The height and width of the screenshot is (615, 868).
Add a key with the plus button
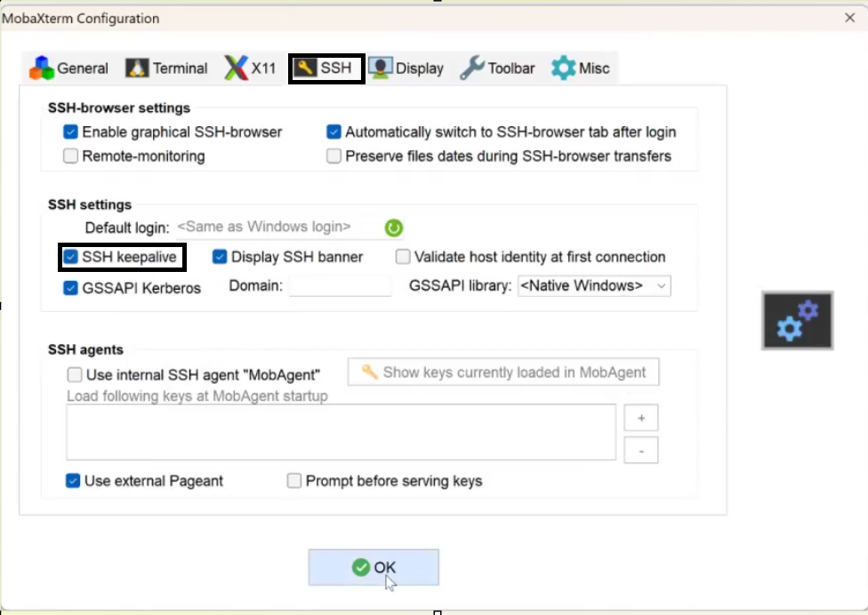[x=641, y=418]
